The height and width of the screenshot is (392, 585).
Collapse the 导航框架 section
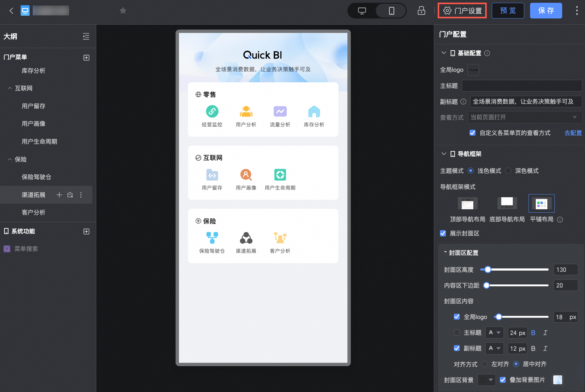(444, 154)
